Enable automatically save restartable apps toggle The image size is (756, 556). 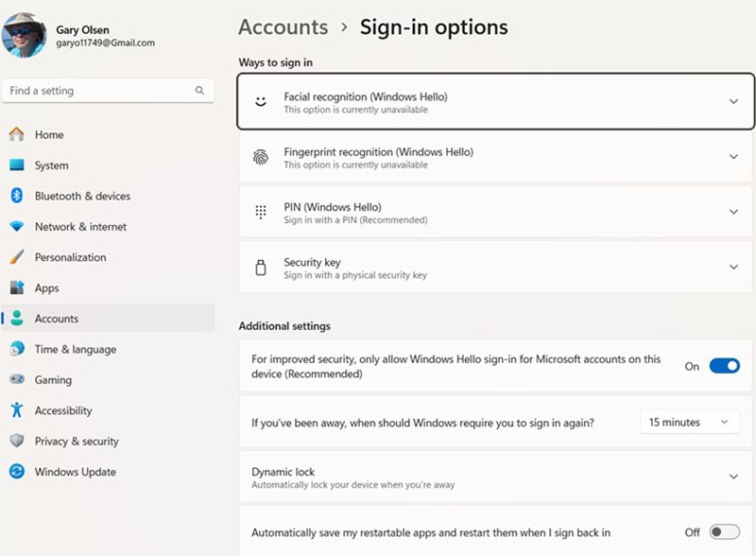click(724, 531)
